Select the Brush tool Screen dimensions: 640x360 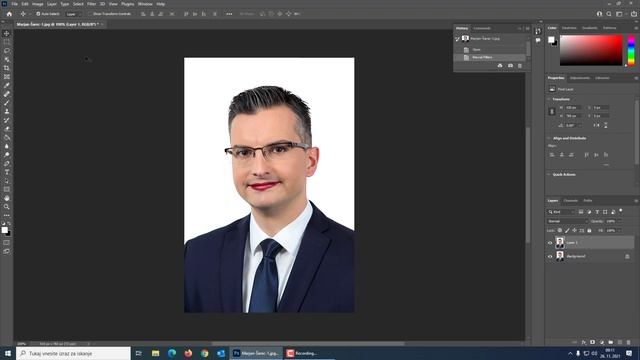[7, 102]
